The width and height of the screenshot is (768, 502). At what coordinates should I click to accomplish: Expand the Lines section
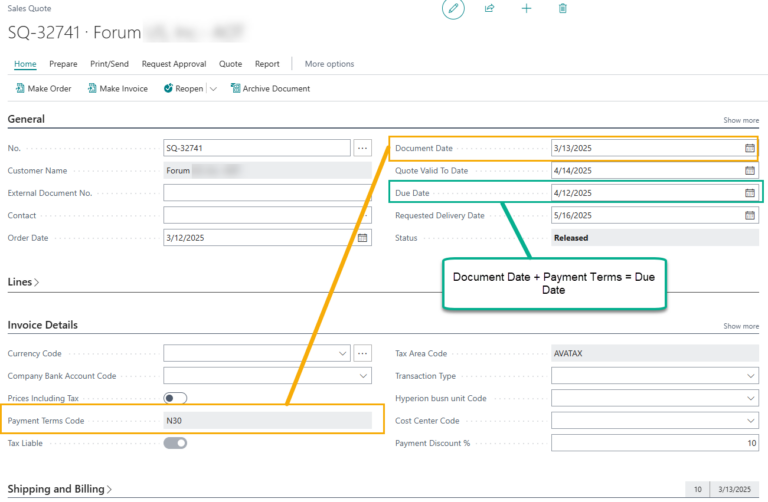coord(23,282)
